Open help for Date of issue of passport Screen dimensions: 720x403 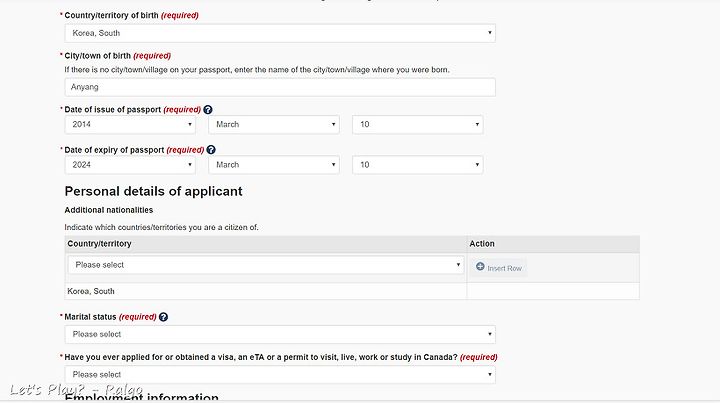coord(208,110)
